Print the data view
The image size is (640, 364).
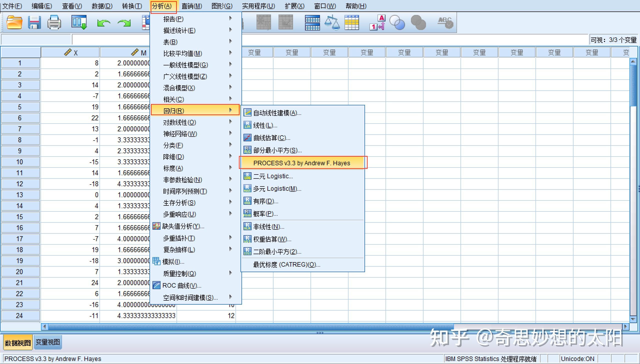point(54,22)
